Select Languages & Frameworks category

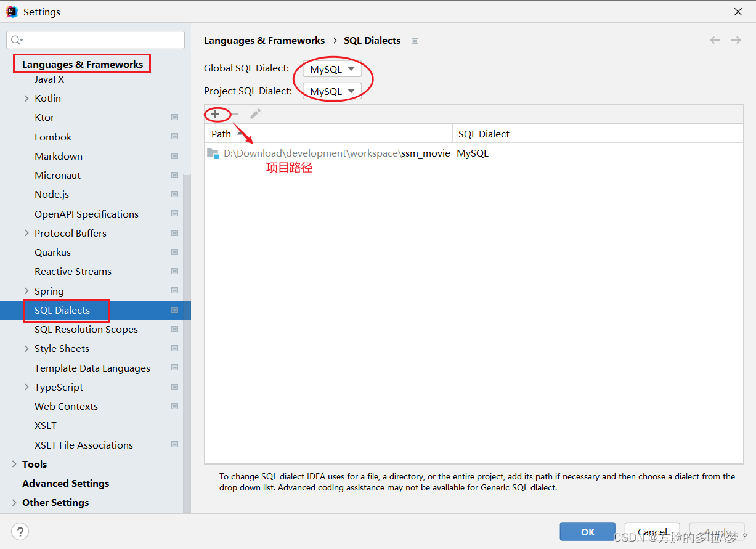point(83,64)
